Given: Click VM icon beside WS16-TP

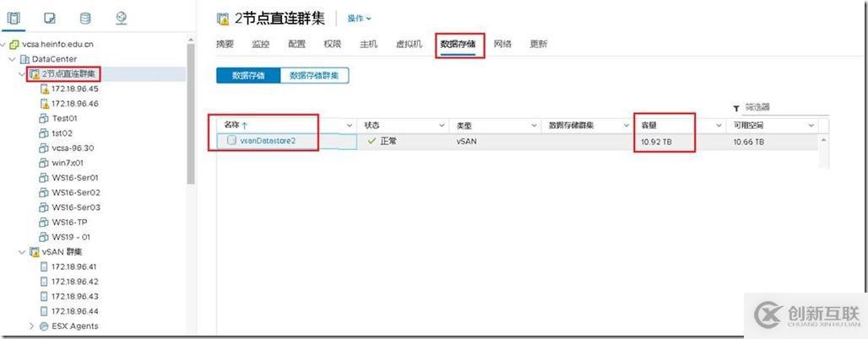Looking at the screenshot, I should 45,223.
